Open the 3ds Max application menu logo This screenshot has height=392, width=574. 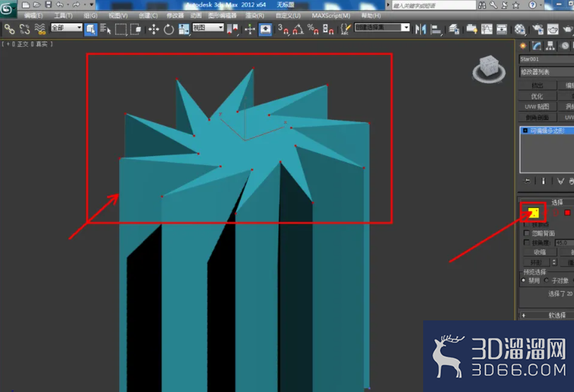pos(7,8)
